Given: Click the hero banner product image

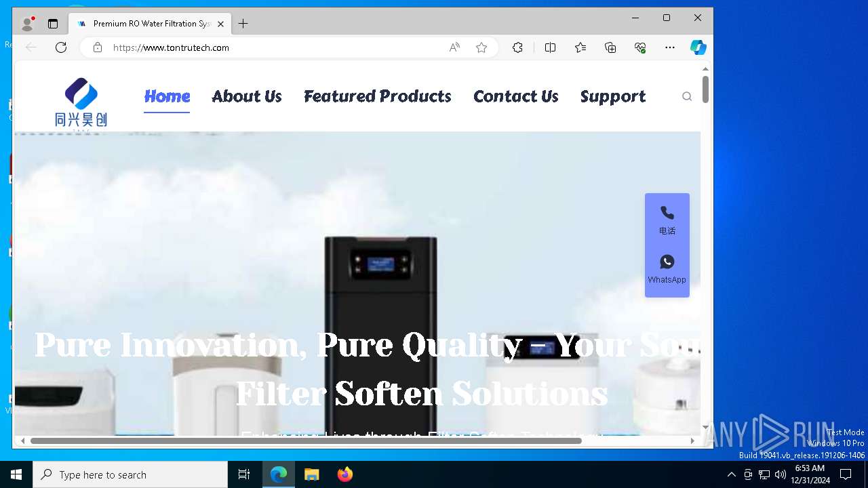Looking at the screenshot, I should [357, 283].
